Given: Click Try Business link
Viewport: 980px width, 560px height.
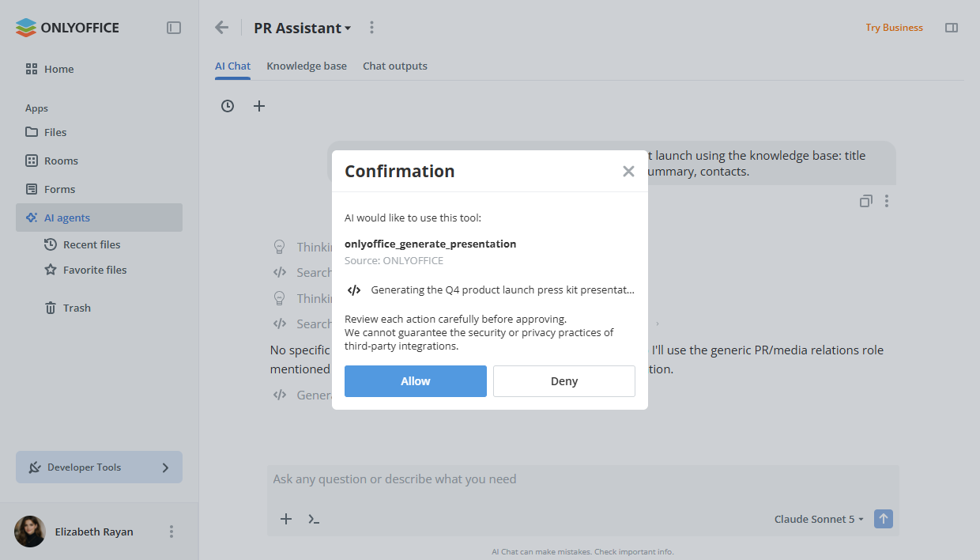Looking at the screenshot, I should click(894, 28).
